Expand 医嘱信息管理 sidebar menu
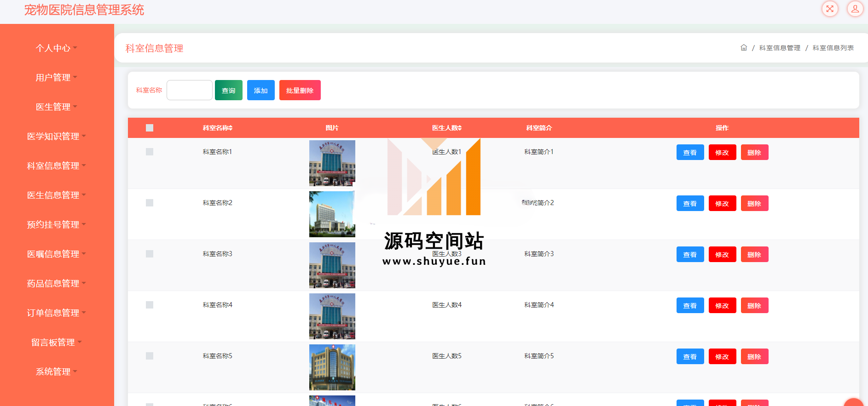The width and height of the screenshot is (868, 406). 57,254
